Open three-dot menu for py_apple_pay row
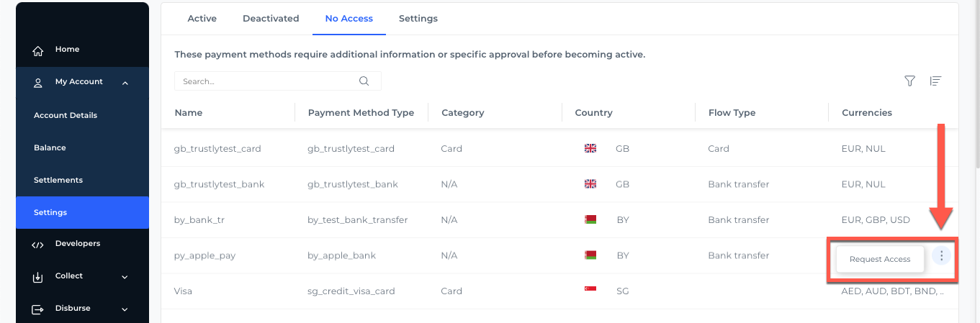 (x=941, y=255)
